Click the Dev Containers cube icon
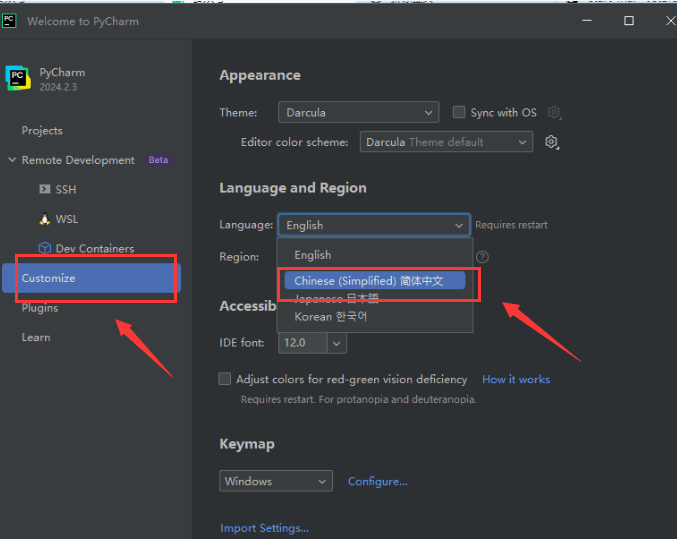 [44, 248]
